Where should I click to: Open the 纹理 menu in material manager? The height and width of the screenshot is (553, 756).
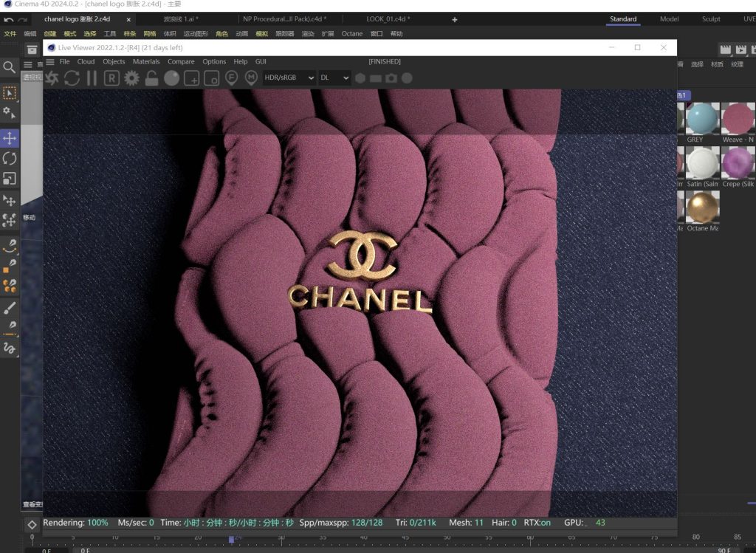(738, 65)
